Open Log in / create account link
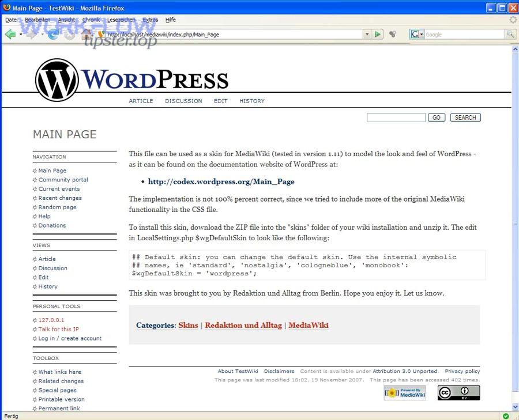 pos(70,338)
